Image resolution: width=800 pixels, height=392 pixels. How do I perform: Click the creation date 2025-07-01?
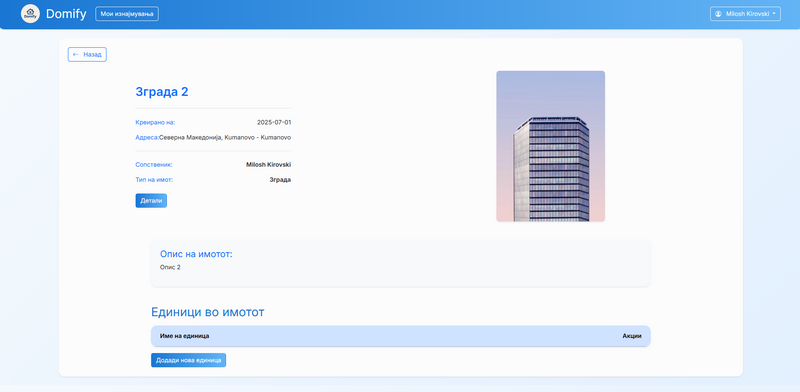(274, 122)
